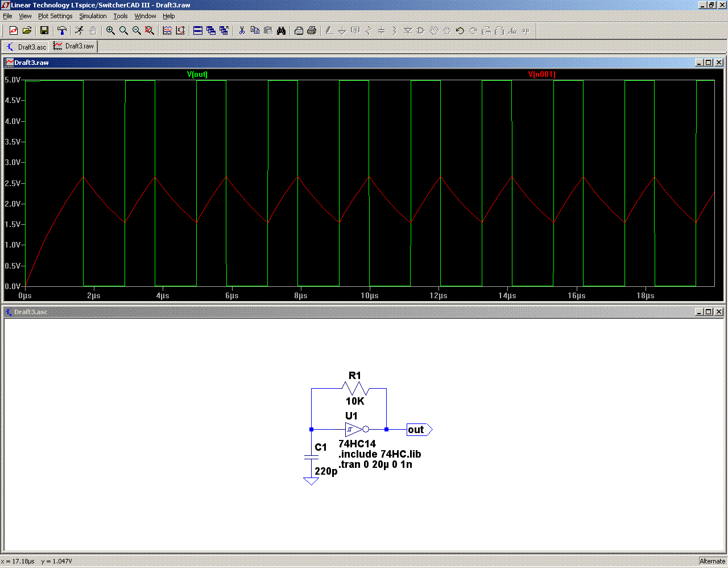Click the red V[n001] trace label
The image size is (728, 568).
click(541, 75)
